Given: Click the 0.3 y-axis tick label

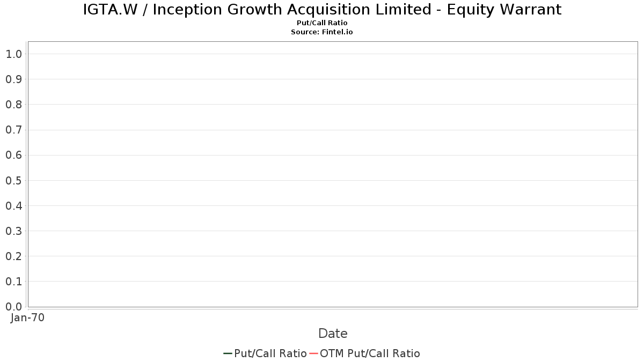Looking at the screenshot, I should coord(13,231).
